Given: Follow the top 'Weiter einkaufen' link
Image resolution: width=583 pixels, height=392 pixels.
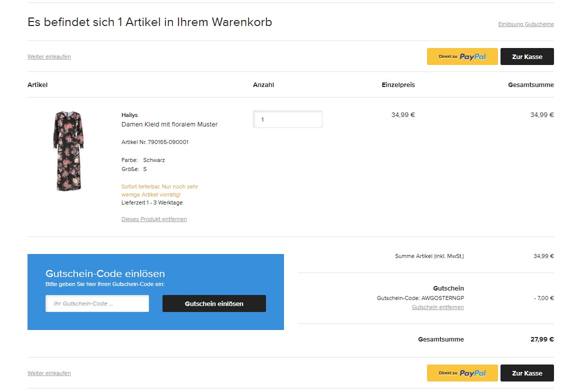Looking at the screenshot, I should click(49, 56).
